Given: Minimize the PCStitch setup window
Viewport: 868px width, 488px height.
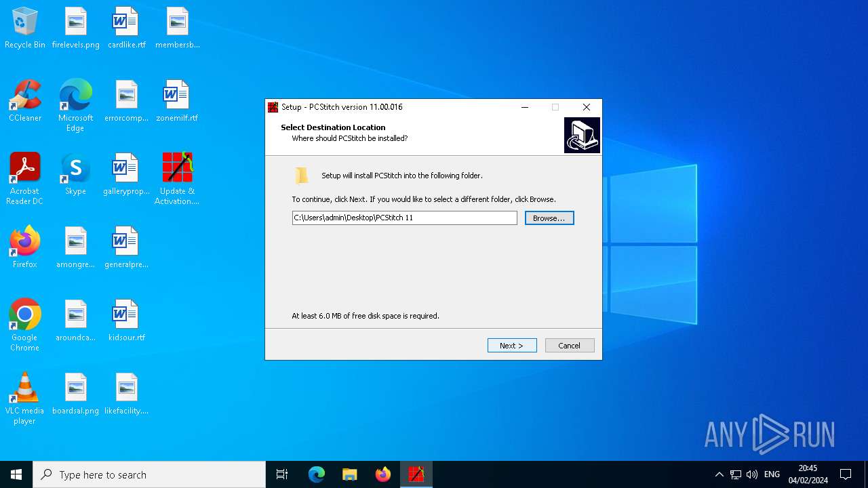Looking at the screenshot, I should point(525,107).
